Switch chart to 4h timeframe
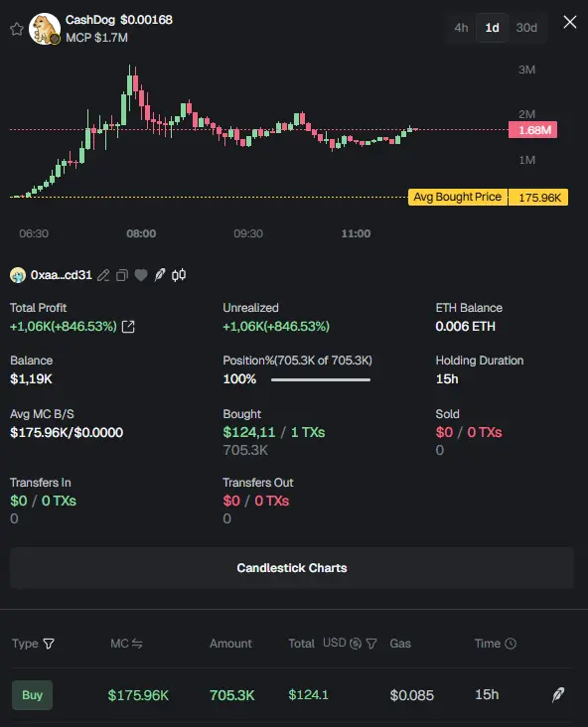The image size is (588, 727). pyautogui.click(x=461, y=28)
